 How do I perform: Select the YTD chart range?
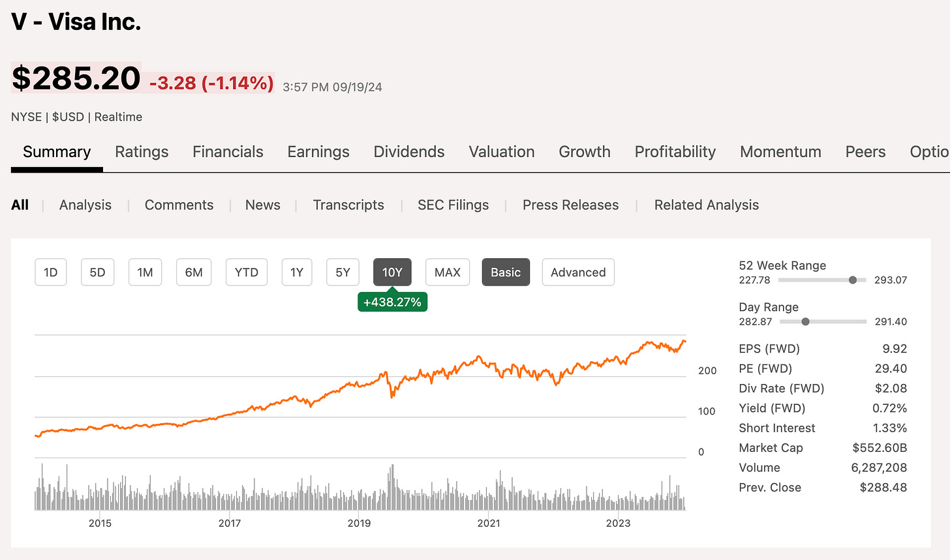(x=247, y=273)
